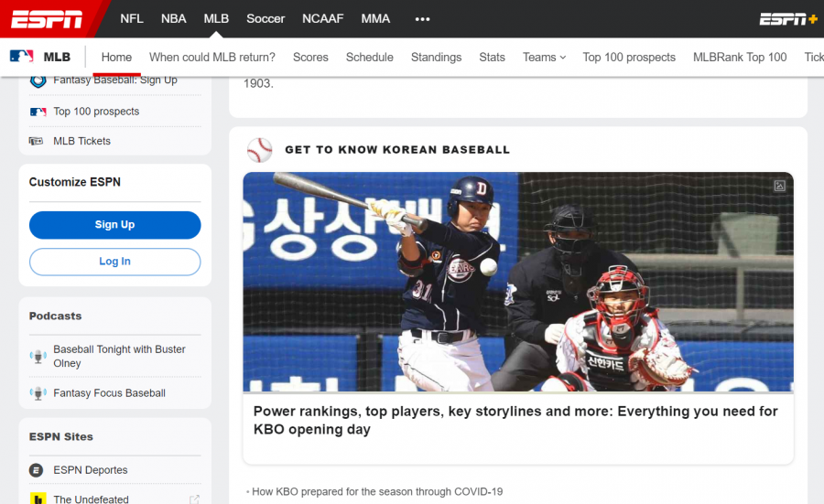This screenshot has height=504, width=824.
Task: Open the KBO power rankings headline
Action: pos(515,420)
